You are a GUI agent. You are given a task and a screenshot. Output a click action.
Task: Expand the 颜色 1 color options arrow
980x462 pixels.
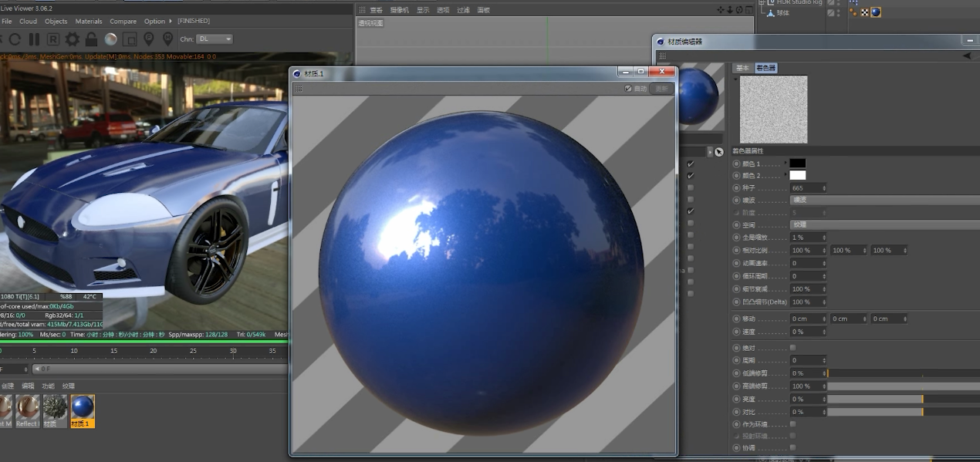pos(786,163)
